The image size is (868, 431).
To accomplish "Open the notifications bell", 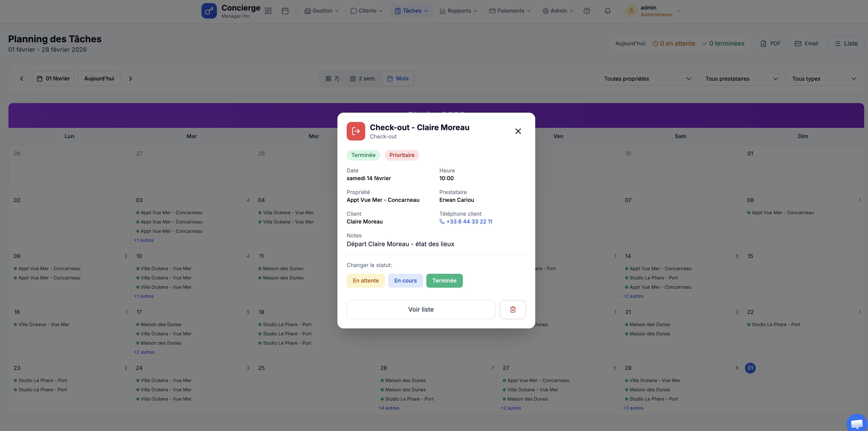I will click(607, 11).
